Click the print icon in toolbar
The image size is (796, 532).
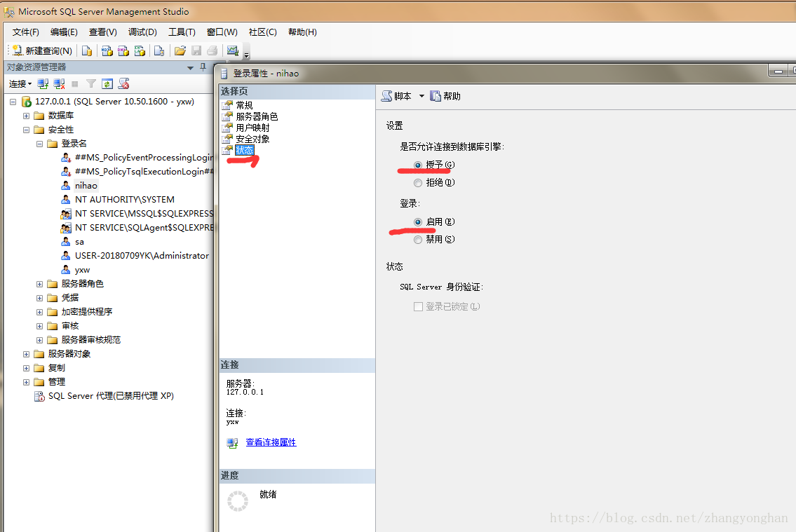(213, 50)
